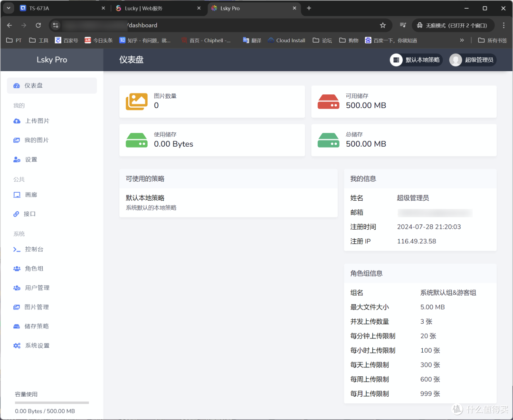
Task: Open the 购物 bookmark folder
Action: 349,40
